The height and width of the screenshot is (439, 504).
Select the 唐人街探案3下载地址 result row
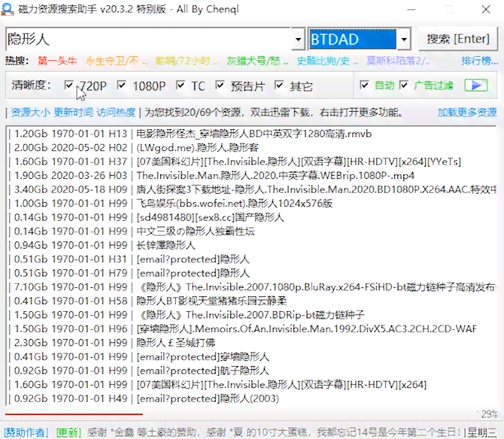click(251, 189)
